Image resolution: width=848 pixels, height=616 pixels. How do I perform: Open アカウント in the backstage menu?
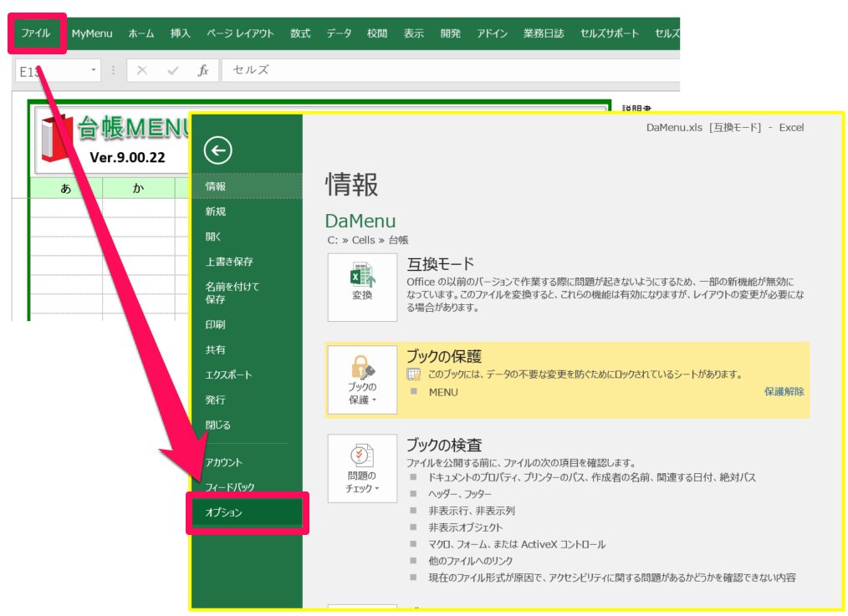(x=248, y=462)
